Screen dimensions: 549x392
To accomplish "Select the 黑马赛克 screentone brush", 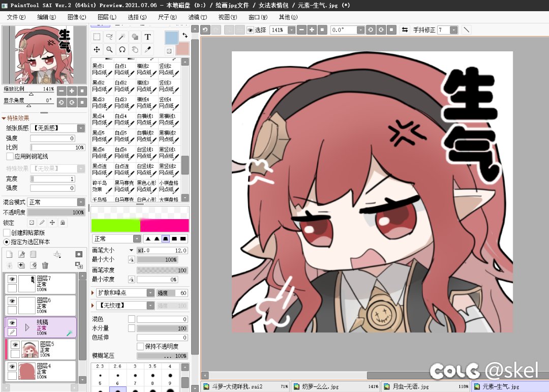I will (124, 187).
